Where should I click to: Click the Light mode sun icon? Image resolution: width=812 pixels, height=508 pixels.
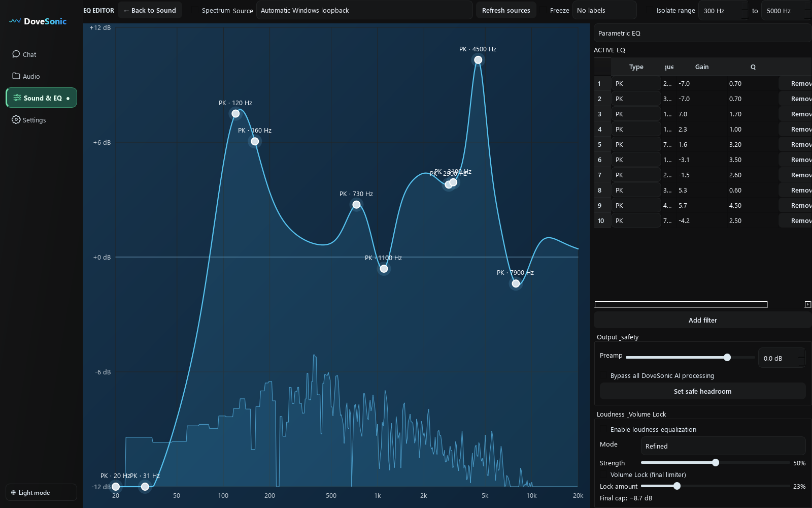13,492
